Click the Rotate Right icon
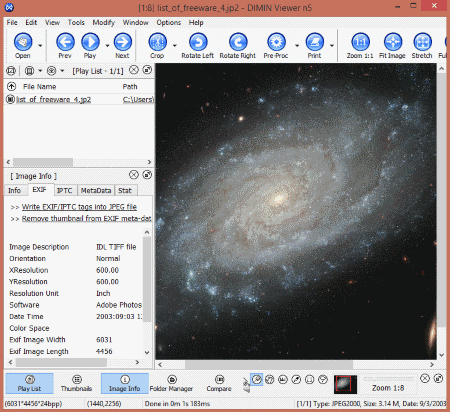This screenshot has width=450, height=412. (x=238, y=42)
